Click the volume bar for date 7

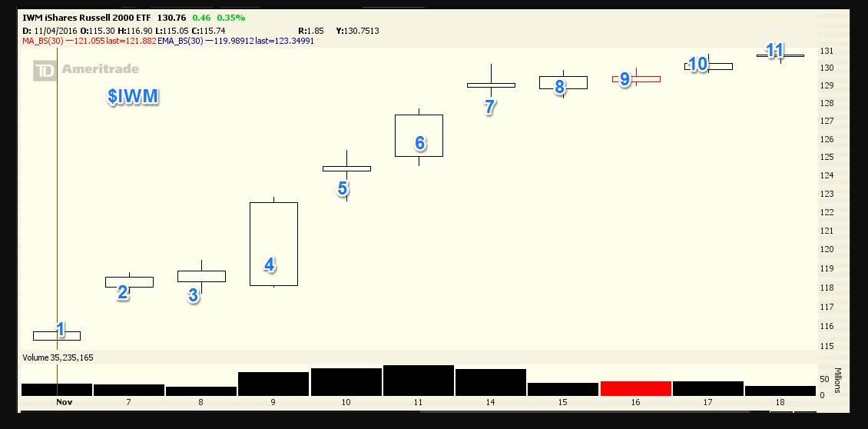[129, 391]
